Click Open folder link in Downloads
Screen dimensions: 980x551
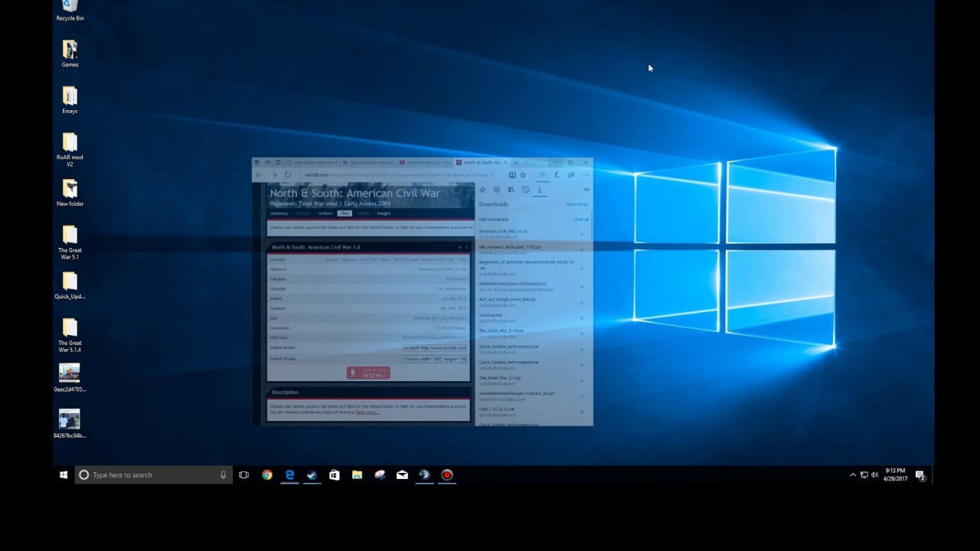coord(577,204)
